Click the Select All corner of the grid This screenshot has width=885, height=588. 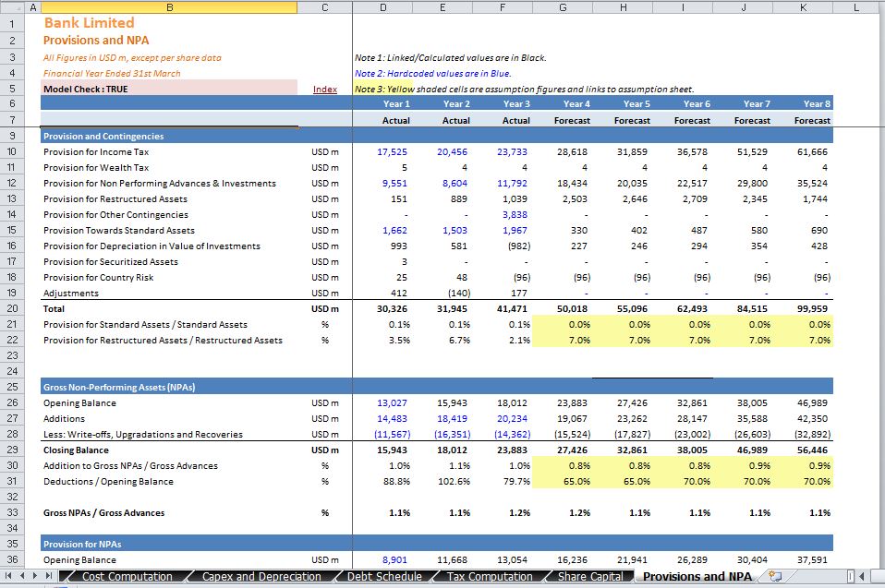[12, 7]
